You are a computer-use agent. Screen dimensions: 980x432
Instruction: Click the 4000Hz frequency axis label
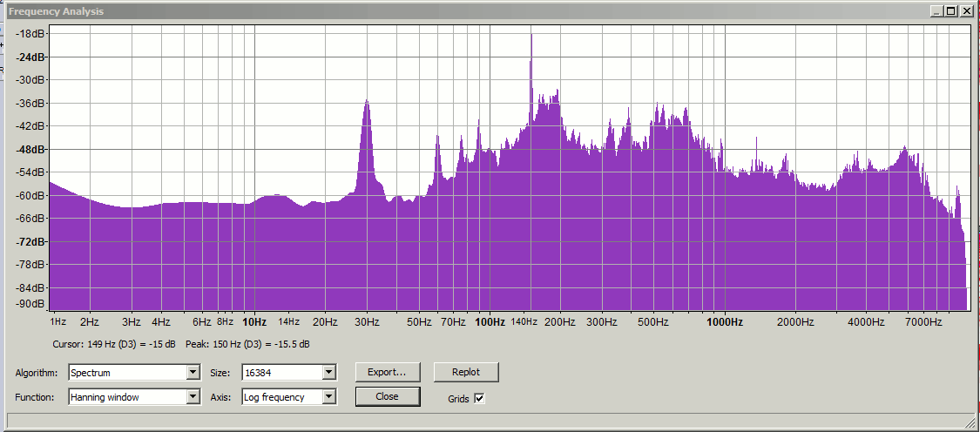(x=866, y=322)
